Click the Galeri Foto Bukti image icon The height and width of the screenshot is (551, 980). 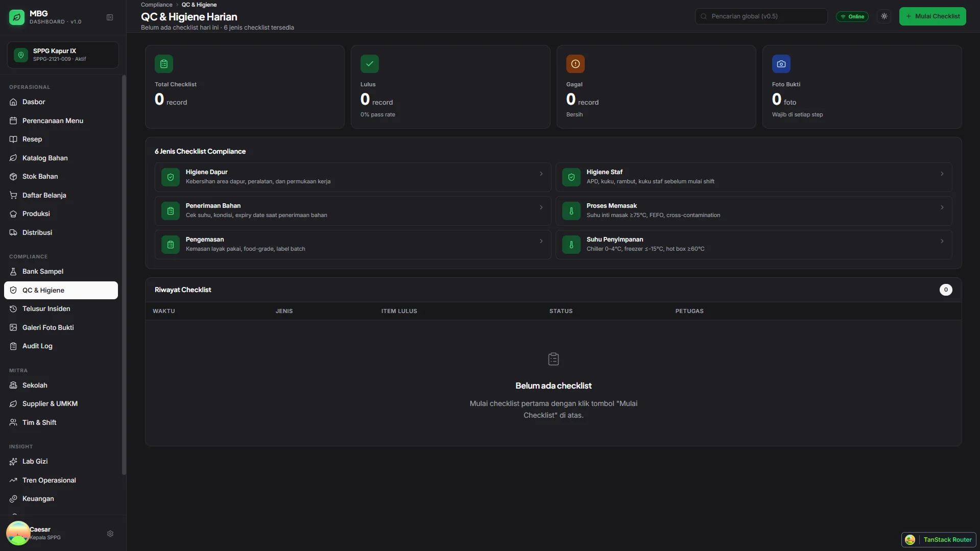pos(13,328)
